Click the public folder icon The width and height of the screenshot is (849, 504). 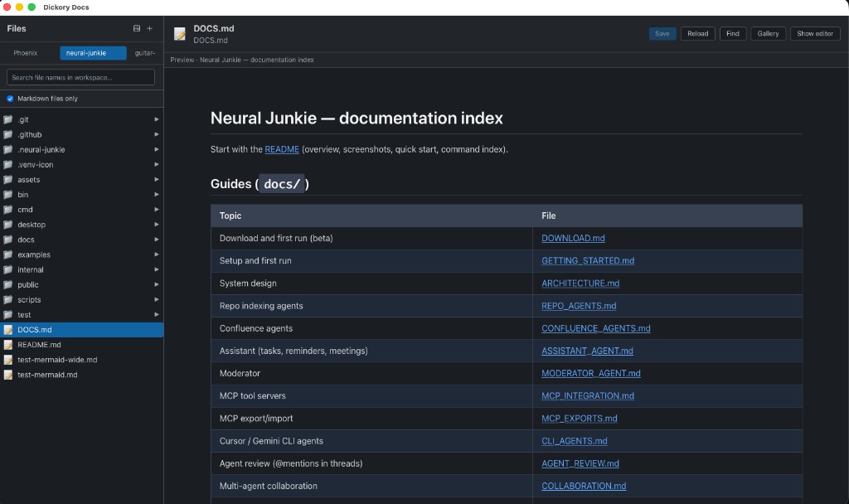[8, 285]
